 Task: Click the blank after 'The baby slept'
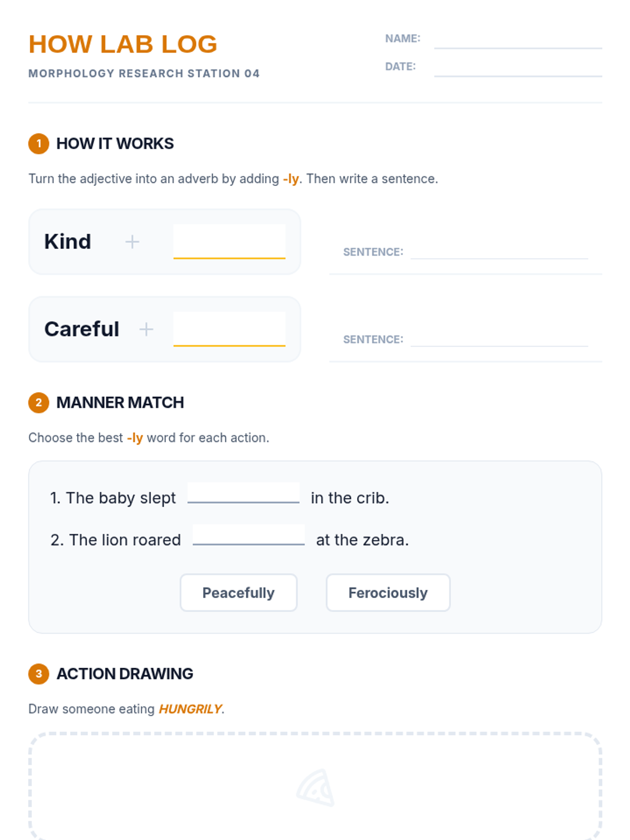click(x=244, y=494)
